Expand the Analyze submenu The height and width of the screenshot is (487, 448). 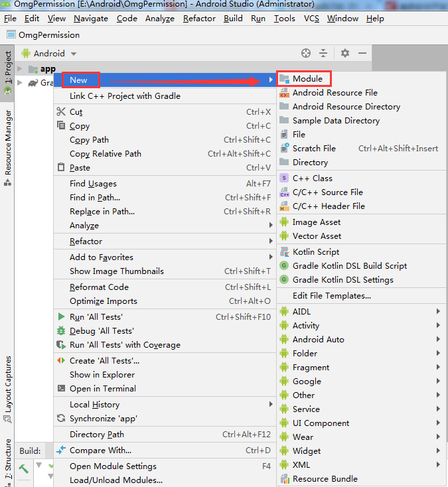click(x=271, y=225)
